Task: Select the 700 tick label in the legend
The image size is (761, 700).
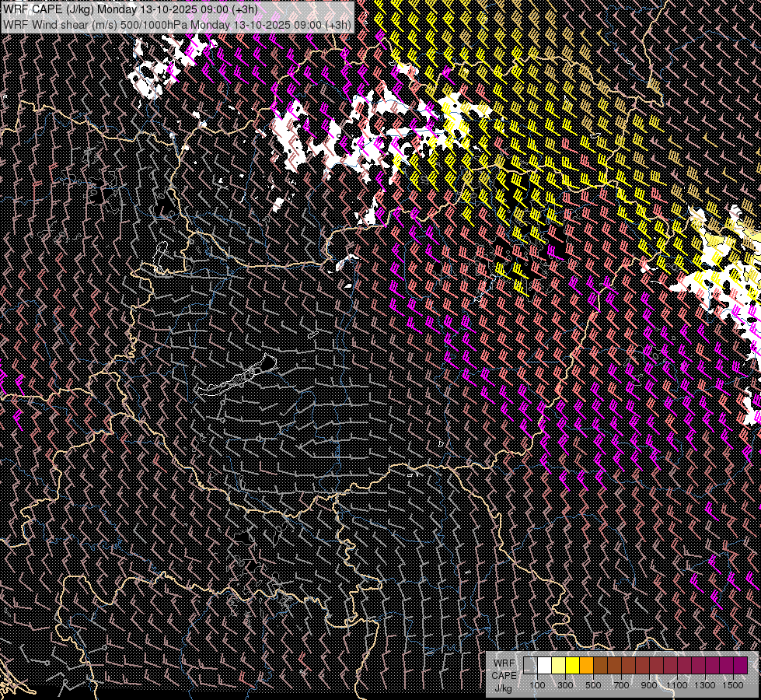Action: click(621, 685)
